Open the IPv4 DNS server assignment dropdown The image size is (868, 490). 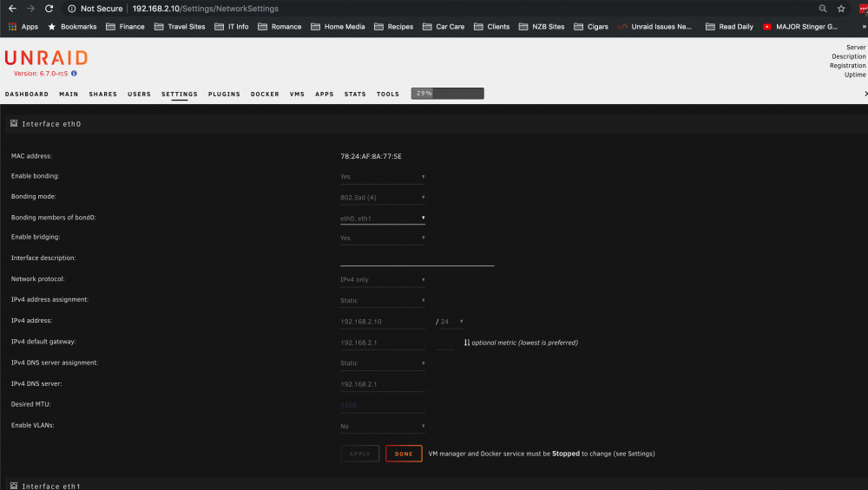click(x=383, y=363)
